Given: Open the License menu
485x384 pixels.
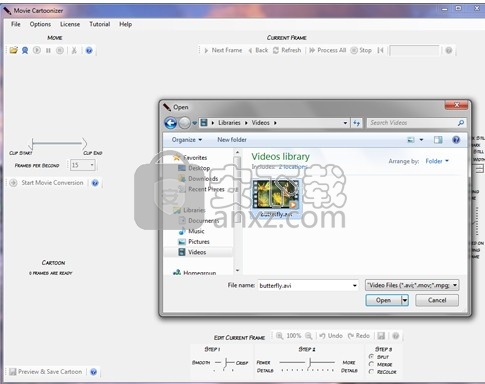Looking at the screenshot, I should (70, 24).
